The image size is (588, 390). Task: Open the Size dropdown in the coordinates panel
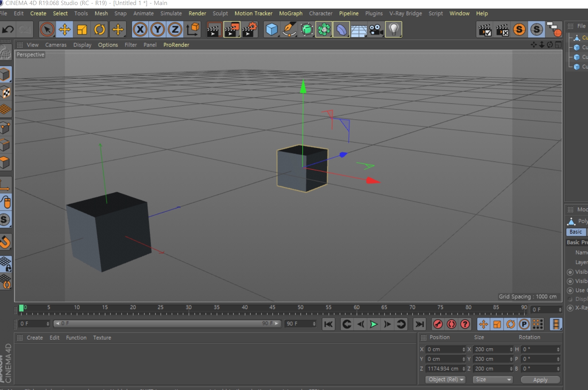pyautogui.click(x=493, y=380)
